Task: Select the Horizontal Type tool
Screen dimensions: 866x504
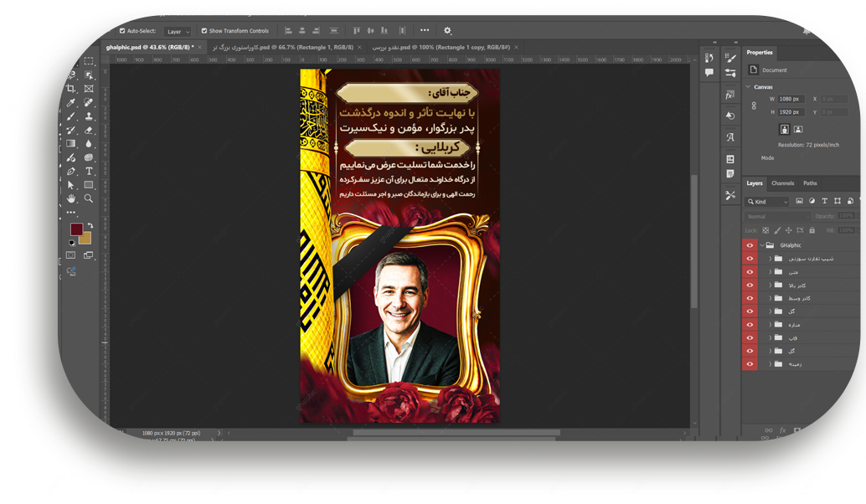Action: tap(89, 171)
